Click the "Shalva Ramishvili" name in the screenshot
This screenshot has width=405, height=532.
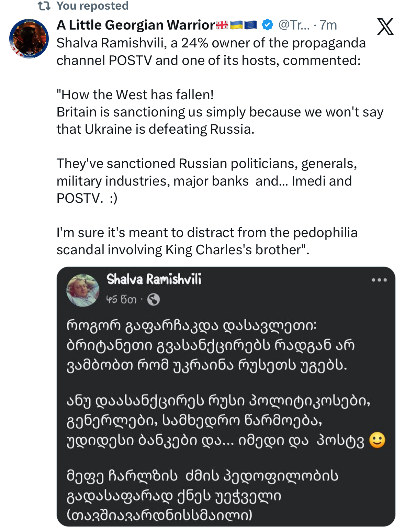coord(154,279)
